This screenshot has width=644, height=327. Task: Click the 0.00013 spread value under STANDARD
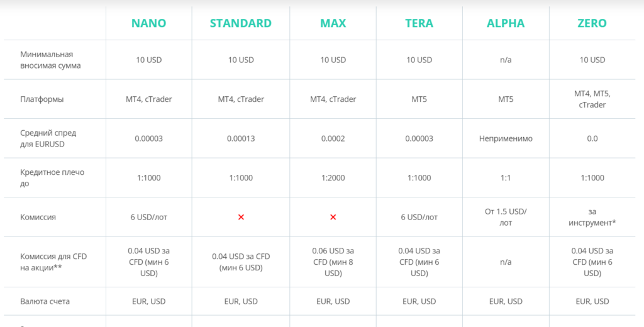point(240,138)
